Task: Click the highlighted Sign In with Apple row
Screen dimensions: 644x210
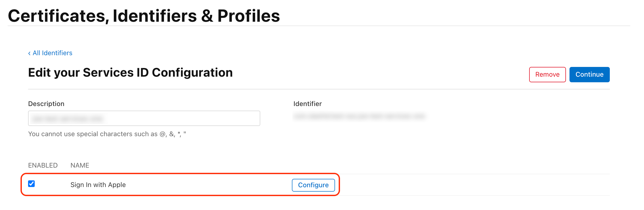Action: [x=179, y=185]
